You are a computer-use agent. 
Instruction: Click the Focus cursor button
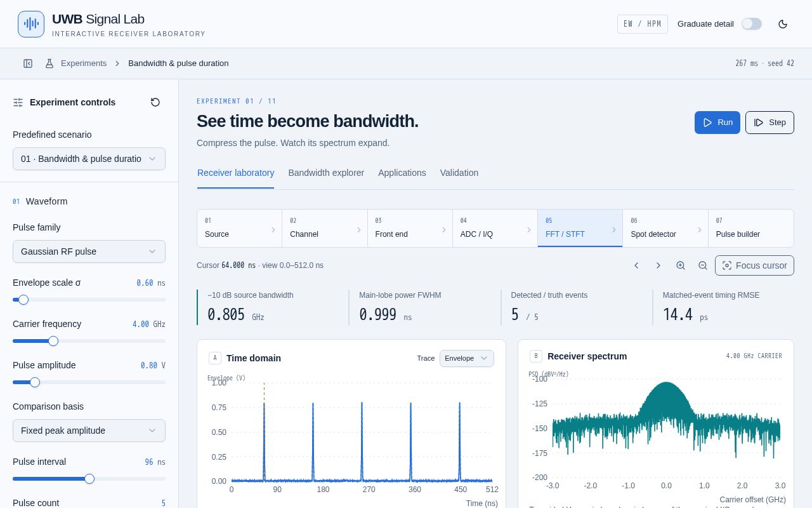(754, 265)
